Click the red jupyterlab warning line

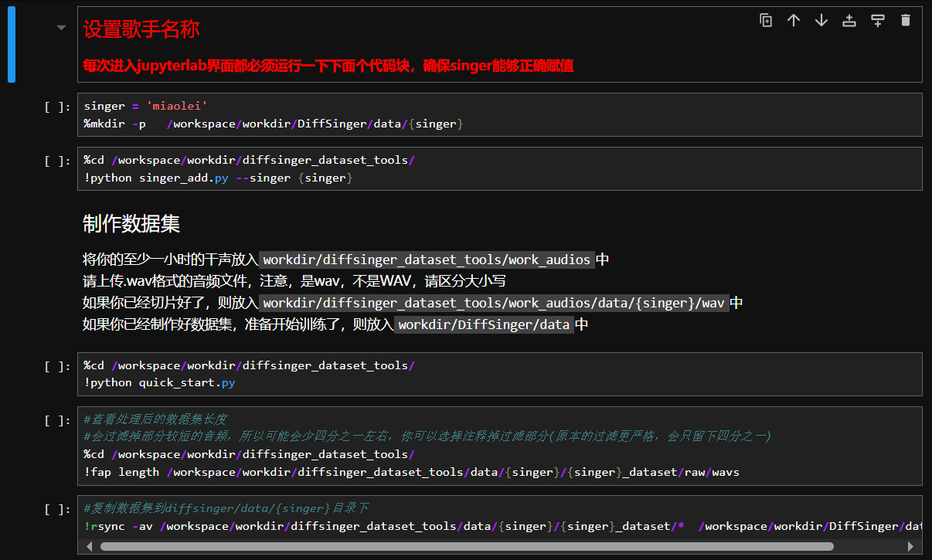coord(328,66)
